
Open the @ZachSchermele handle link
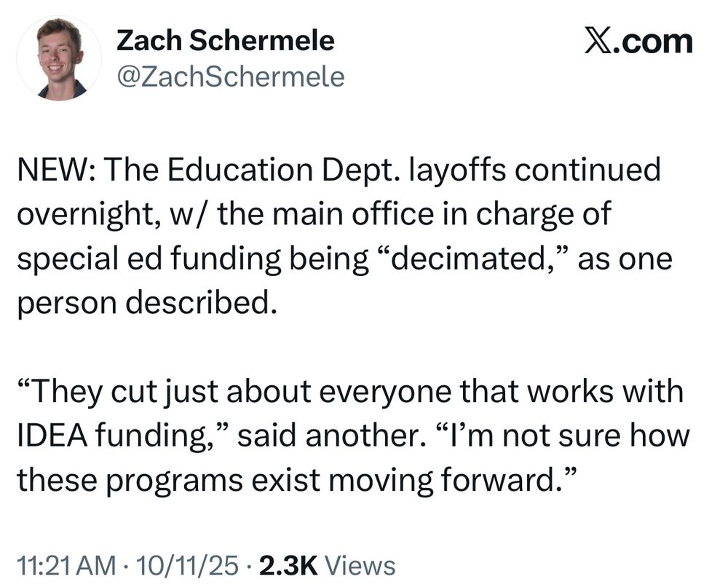[231, 76]
